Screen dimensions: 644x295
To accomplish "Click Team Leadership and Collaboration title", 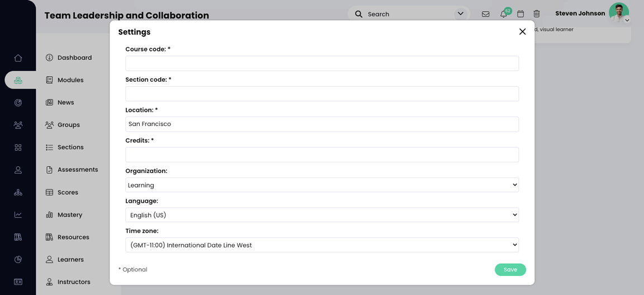I will pos(126,16).
